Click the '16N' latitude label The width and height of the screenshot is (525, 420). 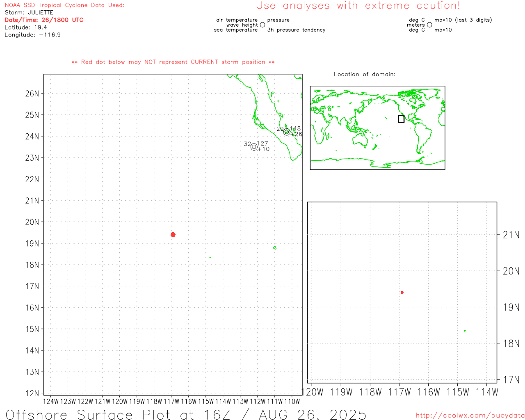tap(32, 308)
